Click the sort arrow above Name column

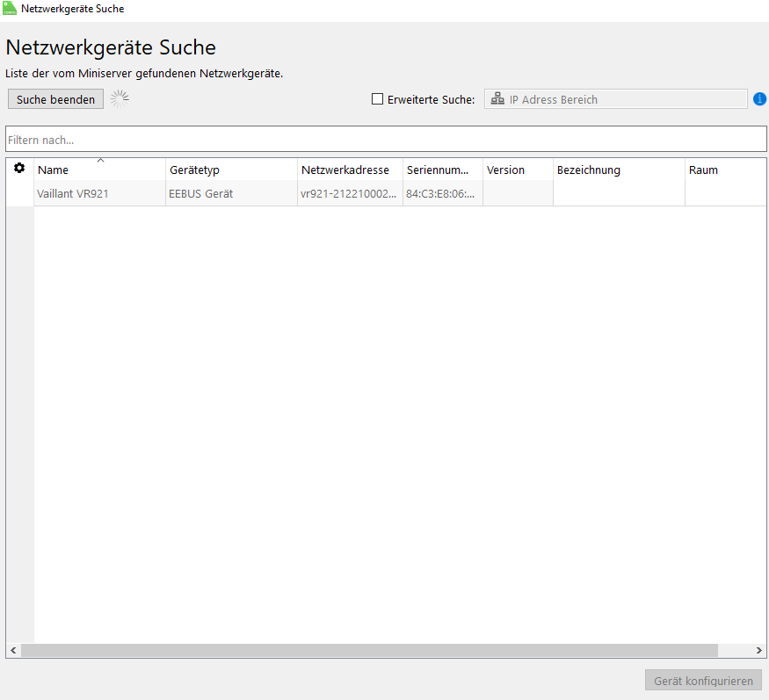click(100, 161)
